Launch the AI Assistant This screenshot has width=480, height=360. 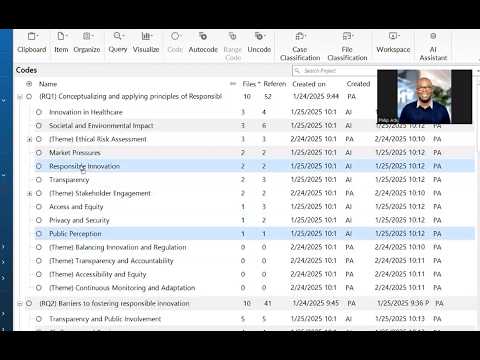(x=433, y=46)
